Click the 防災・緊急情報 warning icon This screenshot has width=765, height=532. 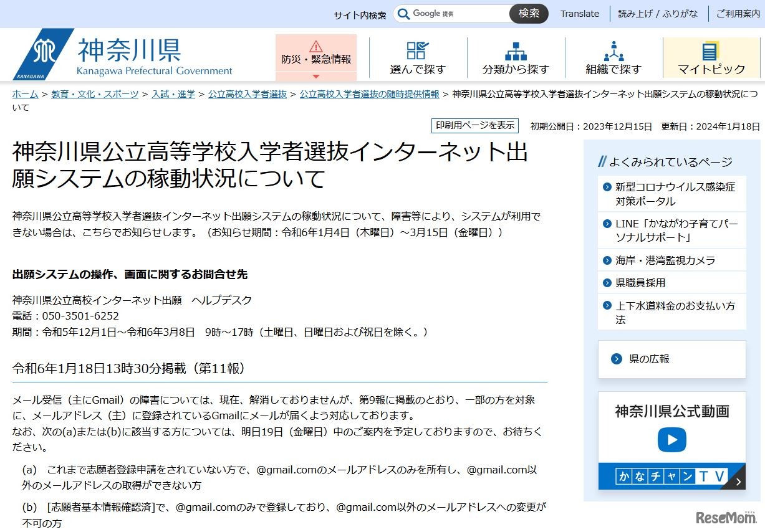317,45
